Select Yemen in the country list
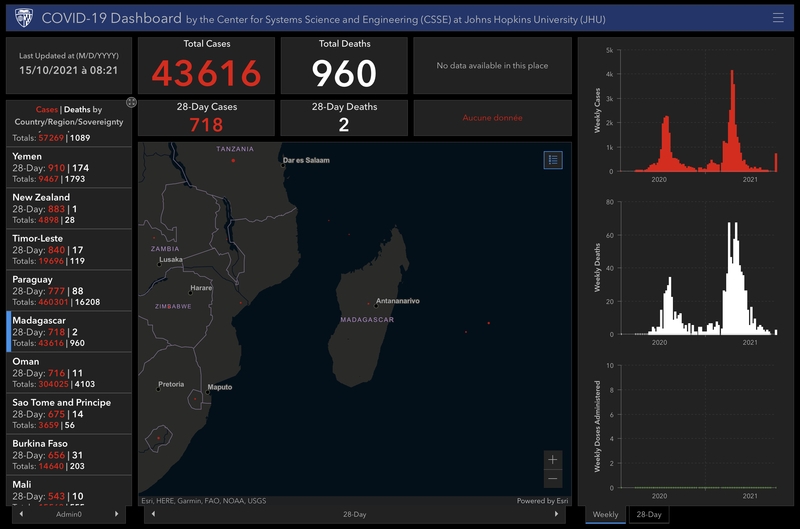The height and width of the screenshot is (529, 800). pos(68,168)
